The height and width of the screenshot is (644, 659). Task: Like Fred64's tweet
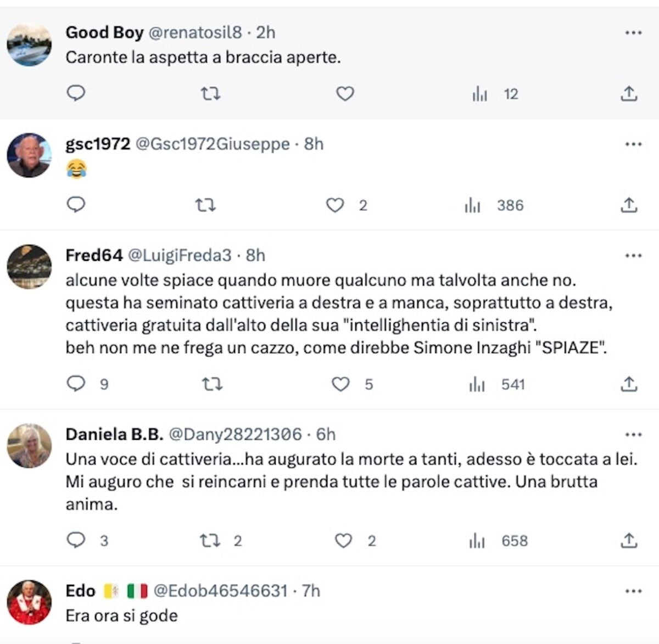coord(340,384)
